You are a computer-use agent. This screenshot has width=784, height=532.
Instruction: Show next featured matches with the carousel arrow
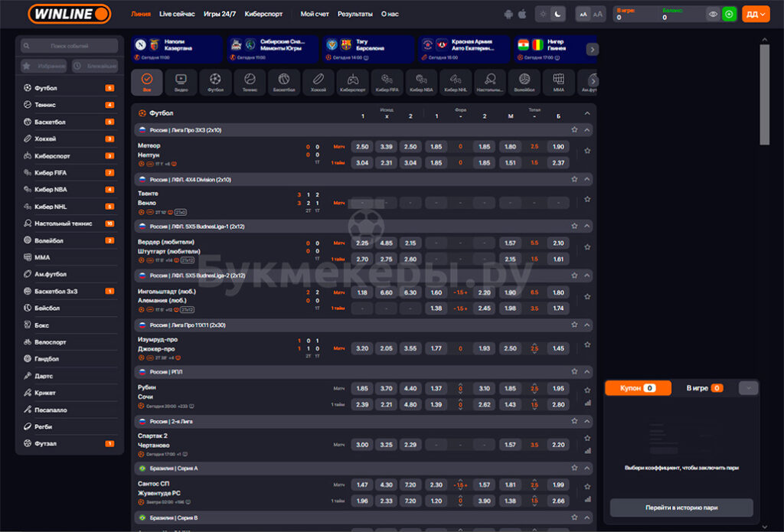pos(592,50)
